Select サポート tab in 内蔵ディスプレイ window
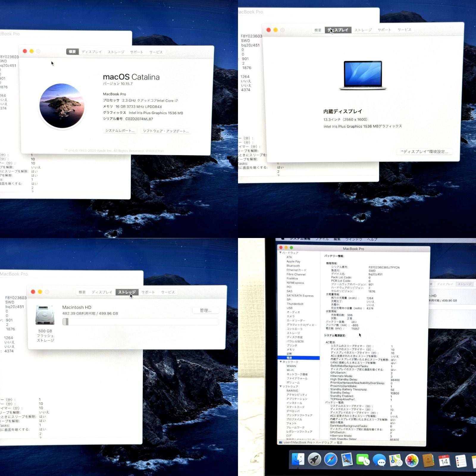The width and height of the screenshot is (476, 476). click(384, 30)
